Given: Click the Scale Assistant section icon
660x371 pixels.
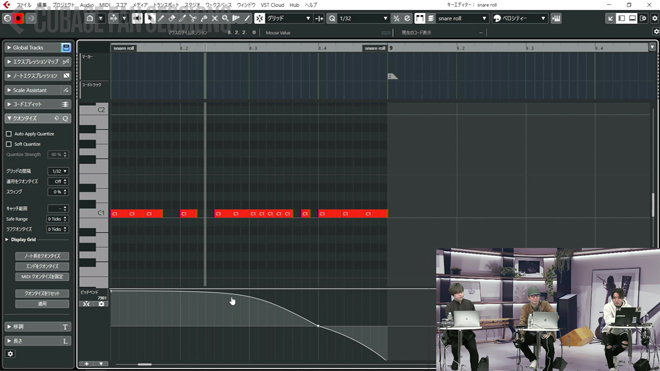Looking at the screenshot, I should point(66,90).
